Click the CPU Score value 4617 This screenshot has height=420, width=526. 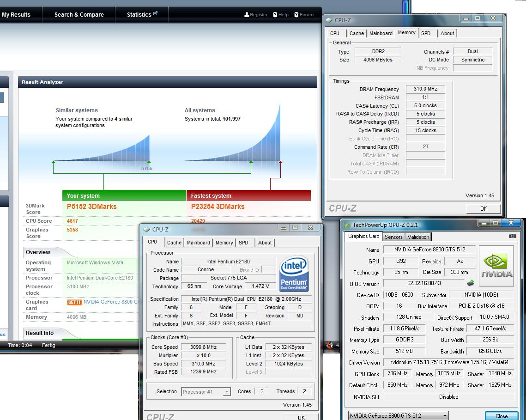[x=72, y=221]
